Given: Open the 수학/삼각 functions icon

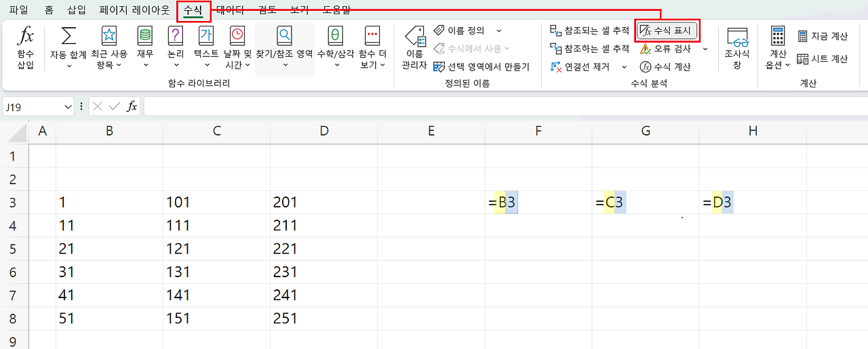Looking at the screenshot, I should point(335,35).
